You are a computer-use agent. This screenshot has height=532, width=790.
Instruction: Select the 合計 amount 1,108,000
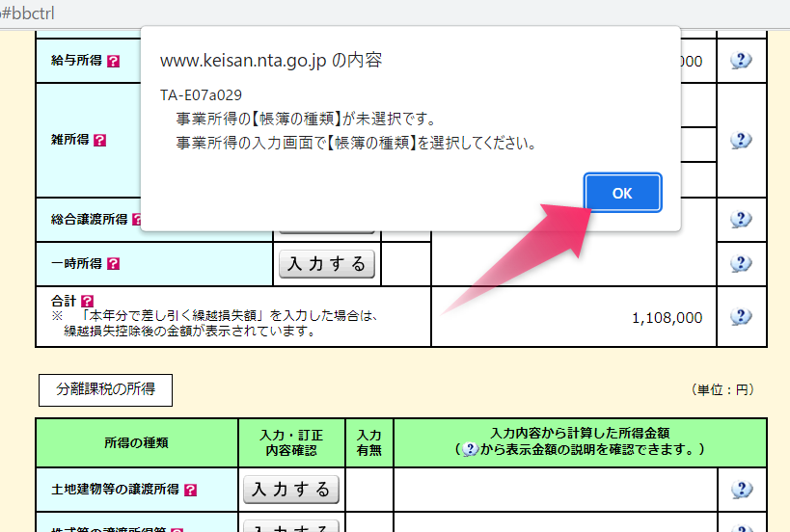pos(667,318)
